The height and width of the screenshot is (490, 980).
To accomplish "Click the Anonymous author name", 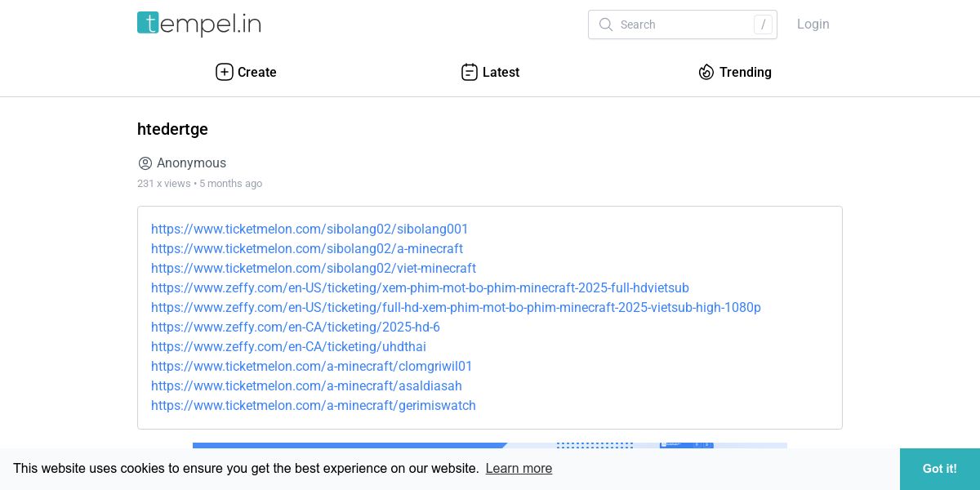I will (191, 163).
